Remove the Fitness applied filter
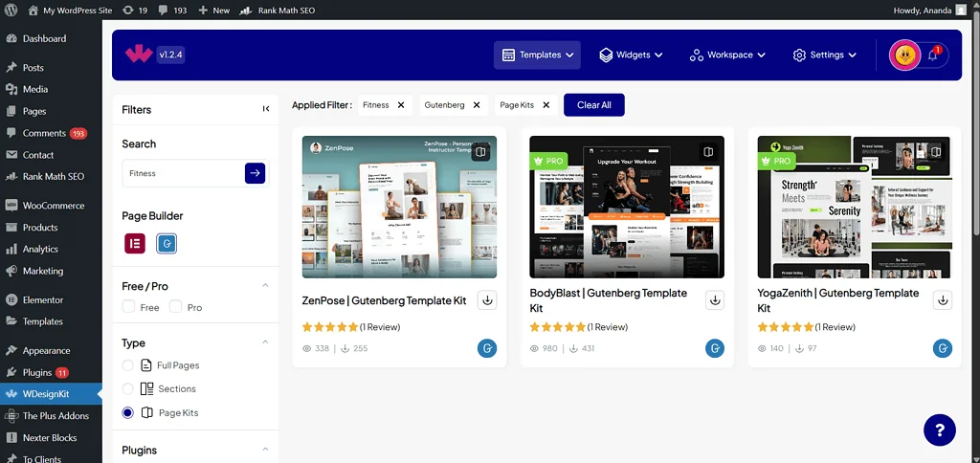 pos(401,105)
